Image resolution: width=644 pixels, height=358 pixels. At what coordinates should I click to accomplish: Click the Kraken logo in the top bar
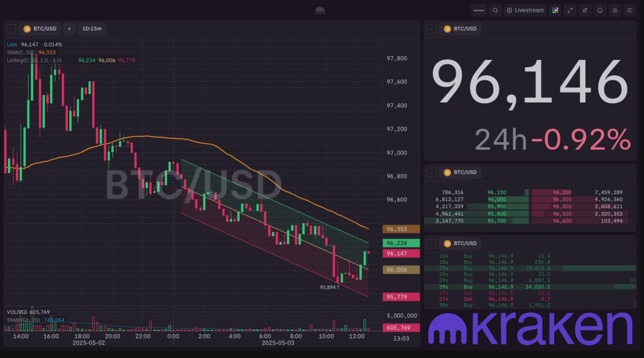320,11
